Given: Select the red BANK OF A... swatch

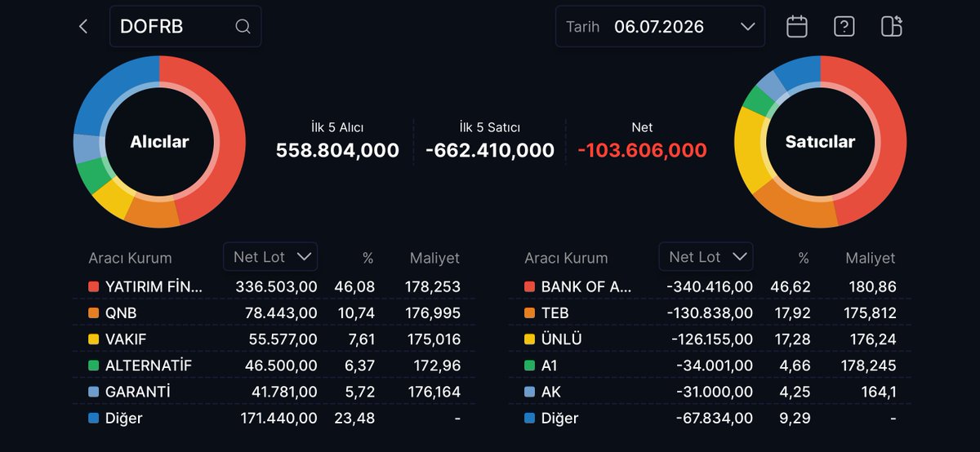Looking at the screenshot, I should pyautogui.click(x=529, y=287).
